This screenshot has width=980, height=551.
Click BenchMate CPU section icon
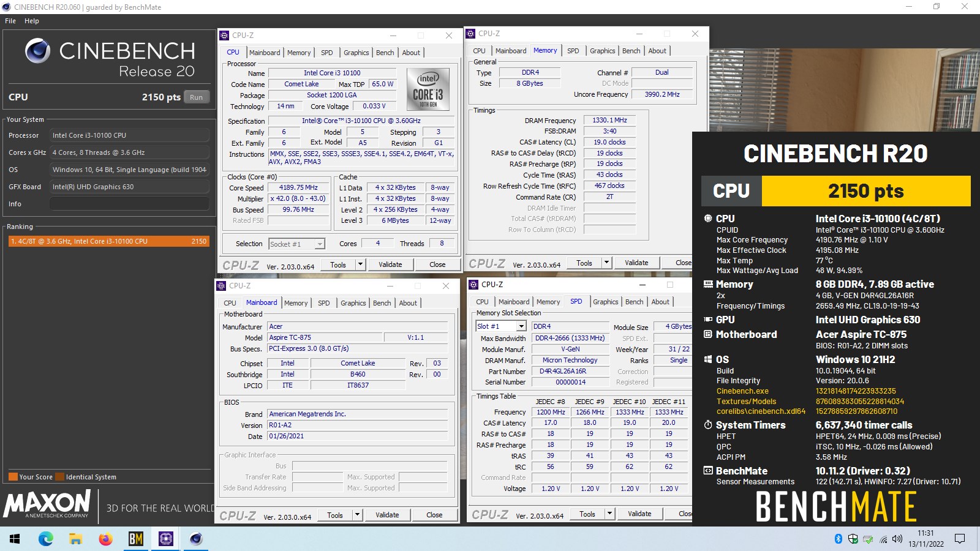[x=708, y=219]
